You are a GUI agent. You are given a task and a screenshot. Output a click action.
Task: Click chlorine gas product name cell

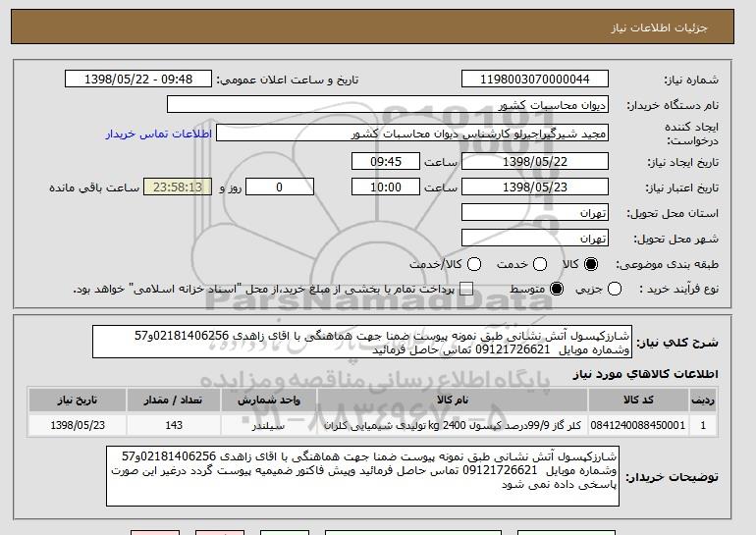(453, 425)
